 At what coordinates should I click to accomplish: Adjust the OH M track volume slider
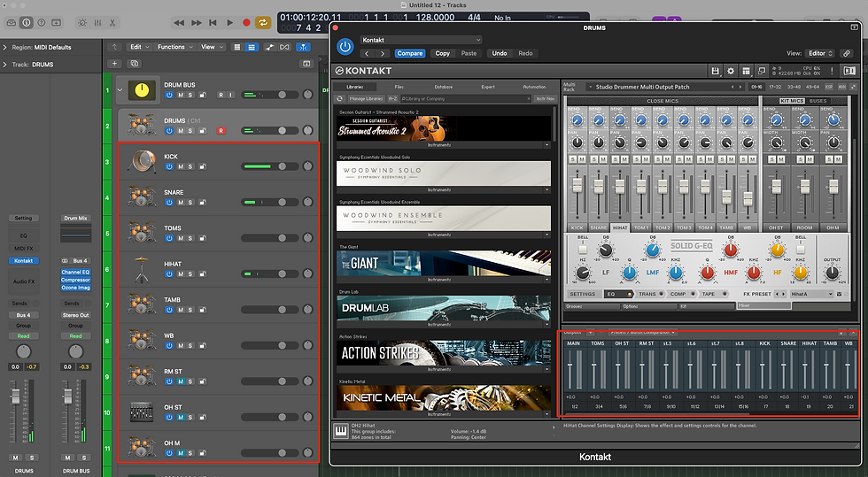coord(270,452)
